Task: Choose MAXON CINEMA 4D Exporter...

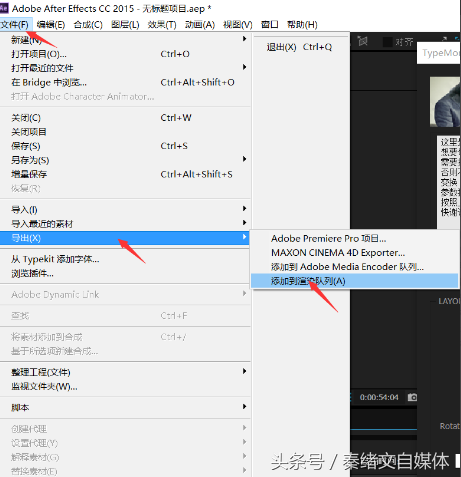Action: 355,253
